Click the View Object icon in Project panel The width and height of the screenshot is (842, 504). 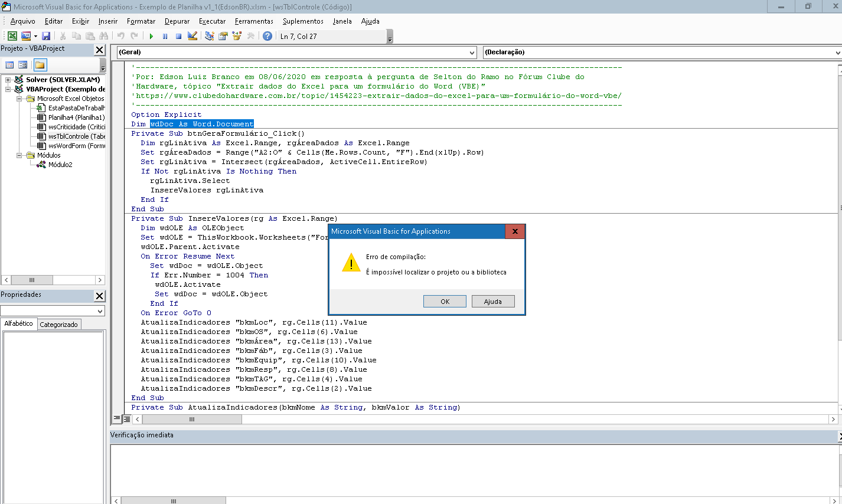[x=22, y=65]
